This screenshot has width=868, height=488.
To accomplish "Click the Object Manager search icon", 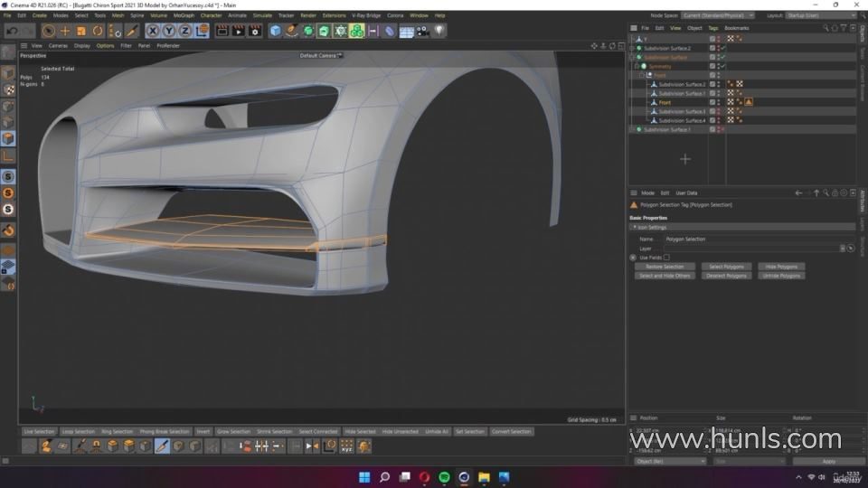I will click(x=826, y=28).
